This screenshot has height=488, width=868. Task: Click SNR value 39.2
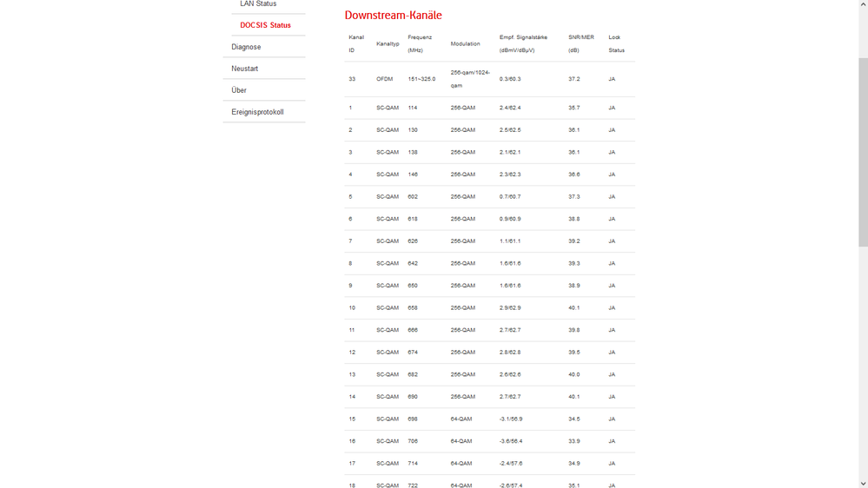click(574, 241)
